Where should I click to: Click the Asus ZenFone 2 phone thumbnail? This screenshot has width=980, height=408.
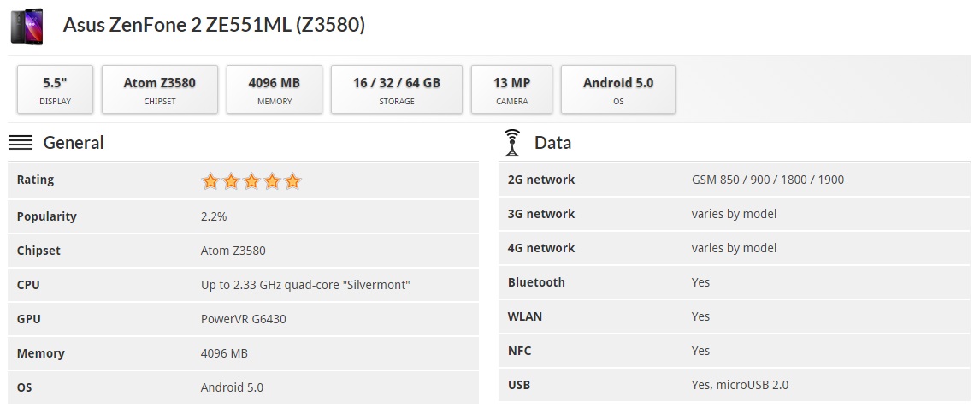(27, 26)
